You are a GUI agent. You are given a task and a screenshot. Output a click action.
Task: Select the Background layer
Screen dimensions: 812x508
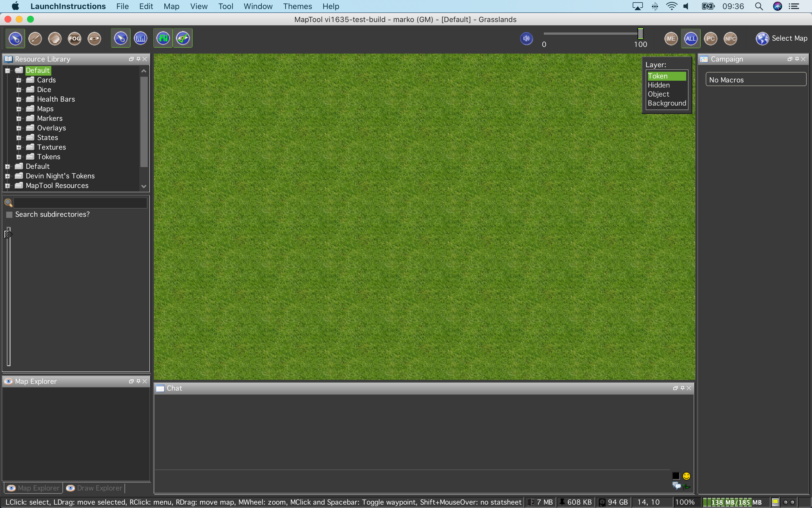[667, 104]
